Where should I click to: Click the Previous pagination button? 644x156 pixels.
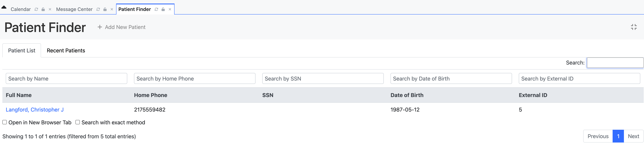[x=598, y=136]
